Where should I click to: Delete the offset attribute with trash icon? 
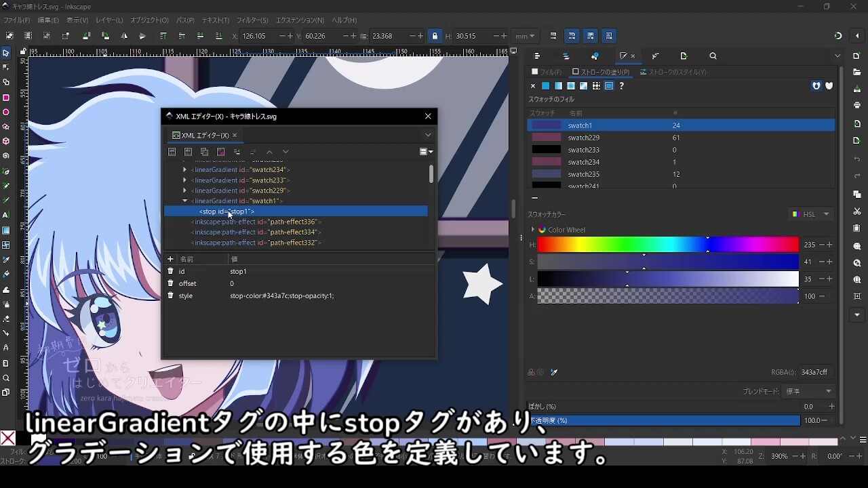[x=171, y=283]
